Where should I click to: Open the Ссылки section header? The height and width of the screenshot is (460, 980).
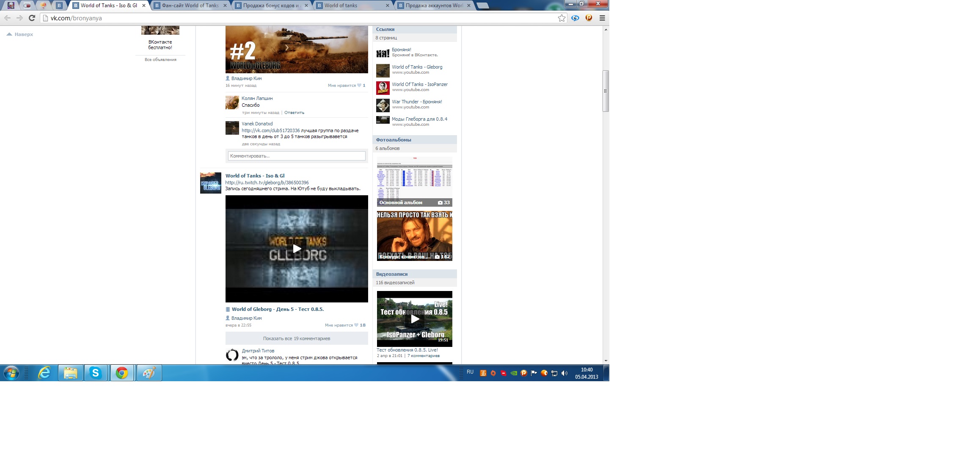pos(415,30)
